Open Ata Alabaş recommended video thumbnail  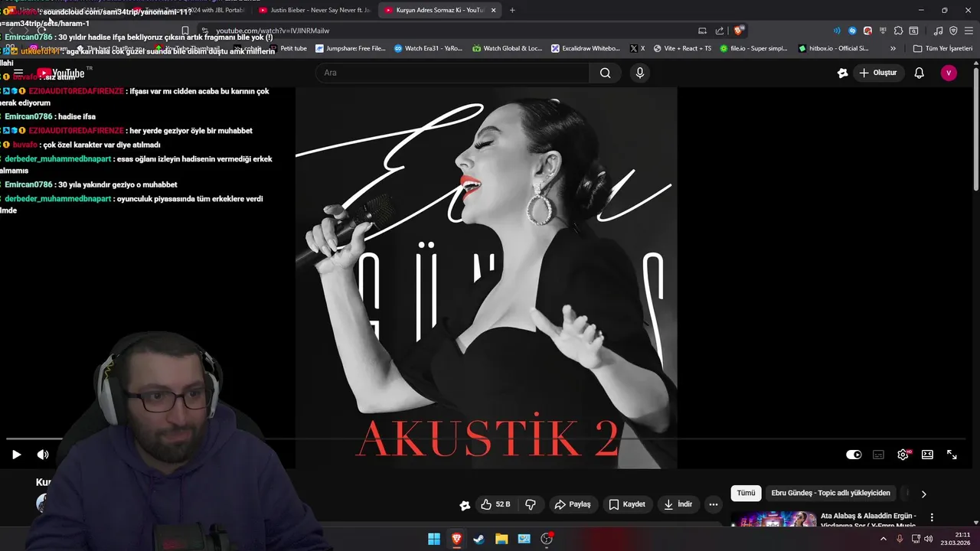773,520
